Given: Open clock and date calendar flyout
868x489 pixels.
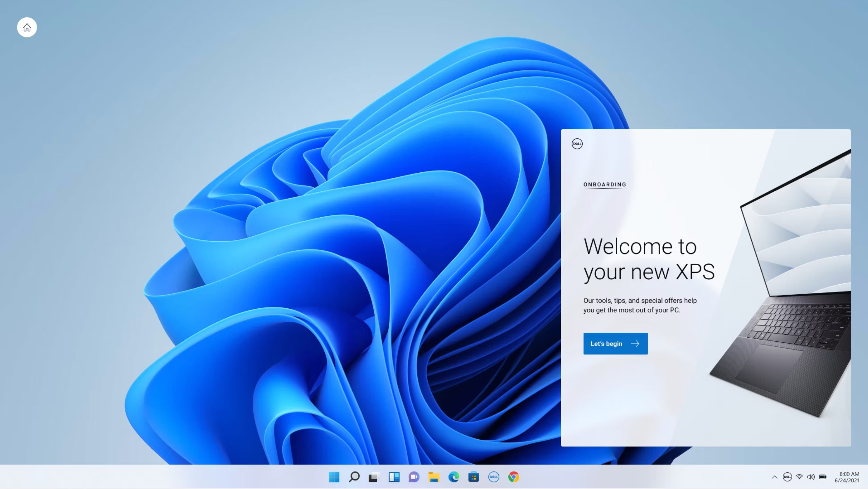Looking at the screenshot, I should tap(847, 477).
